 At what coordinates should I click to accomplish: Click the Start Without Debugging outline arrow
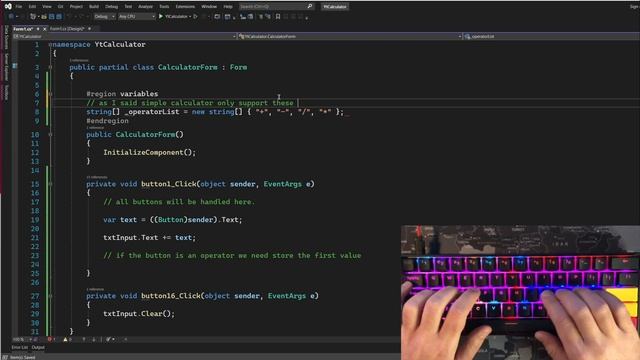[x=196, y=17]
